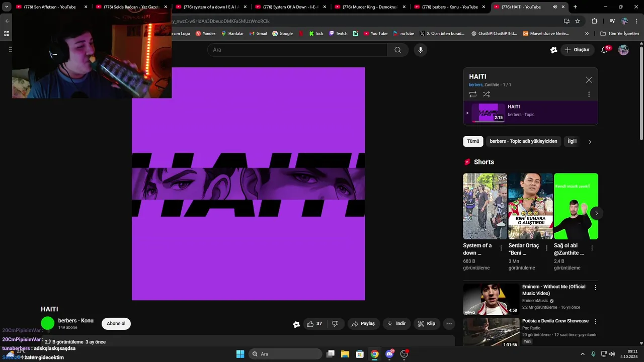Mute the HAITI tab via speaker icon
This screenshot has width=644, height=362.
point(555,7)
